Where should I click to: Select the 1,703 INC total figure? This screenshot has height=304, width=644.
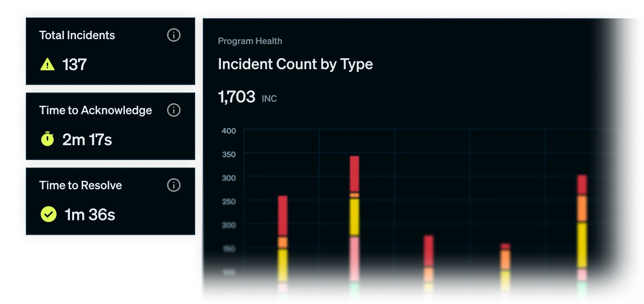pos(247,97)
